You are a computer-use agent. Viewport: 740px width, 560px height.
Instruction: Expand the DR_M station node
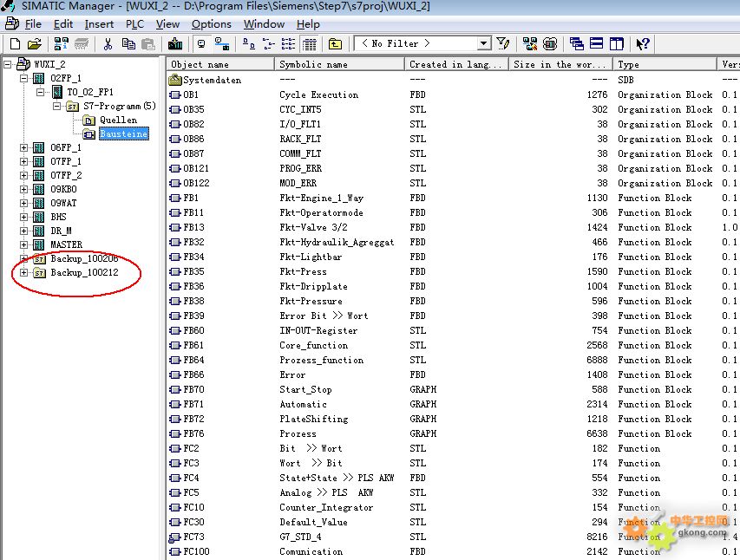23,231
